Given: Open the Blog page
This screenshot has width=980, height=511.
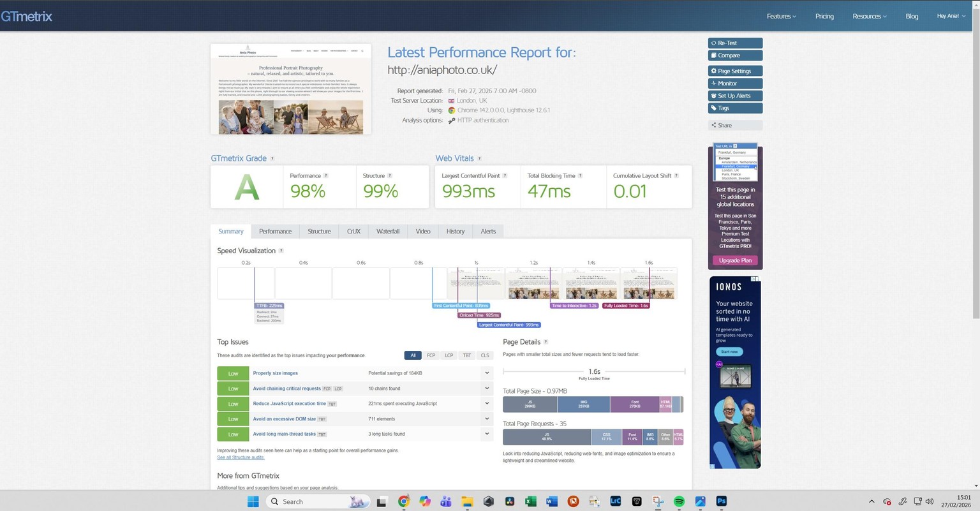Looking at the screenshot, I should 912,17.
